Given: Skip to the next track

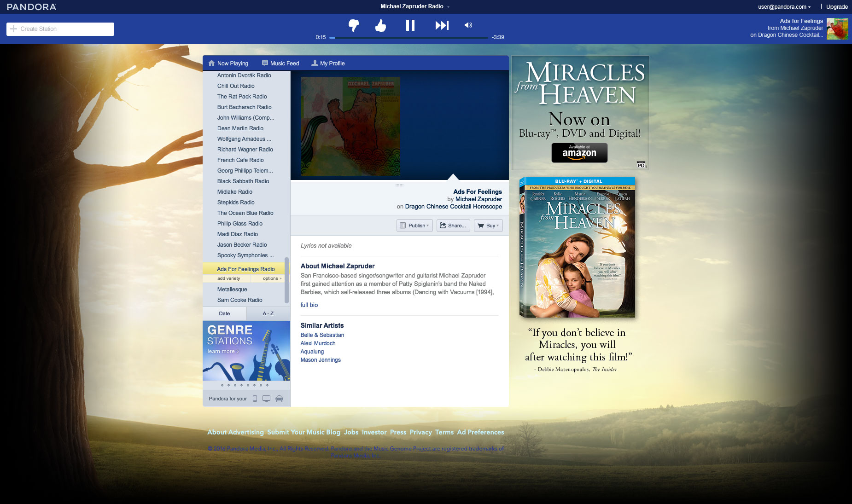Looking at the screenshot, I should (442, 25).
